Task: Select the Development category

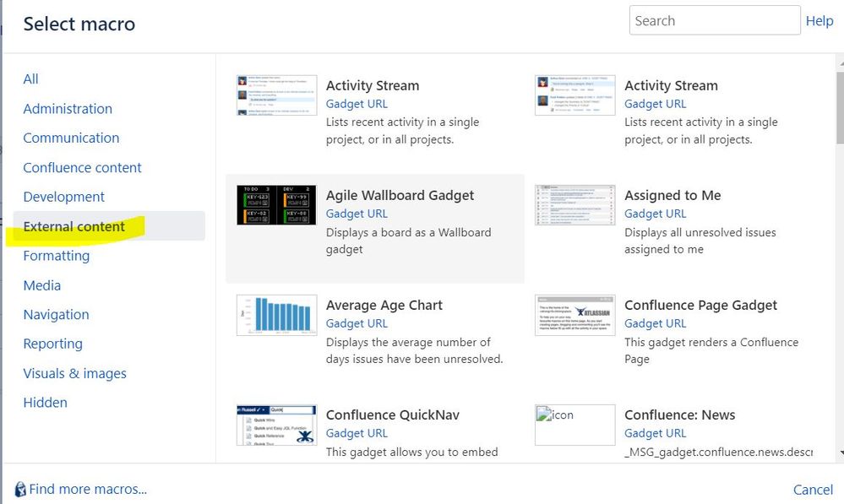Action: pyautogui.click(x=63, y=197)
